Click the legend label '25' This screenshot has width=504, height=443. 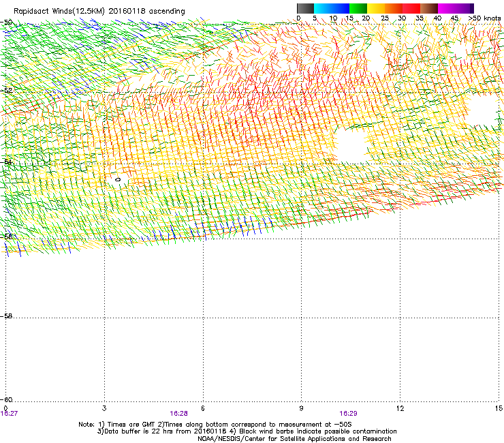[x=385, y=18]
